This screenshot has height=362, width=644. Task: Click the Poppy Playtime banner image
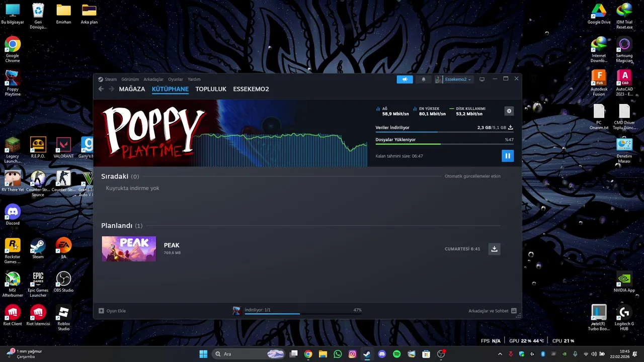[230, 133]
